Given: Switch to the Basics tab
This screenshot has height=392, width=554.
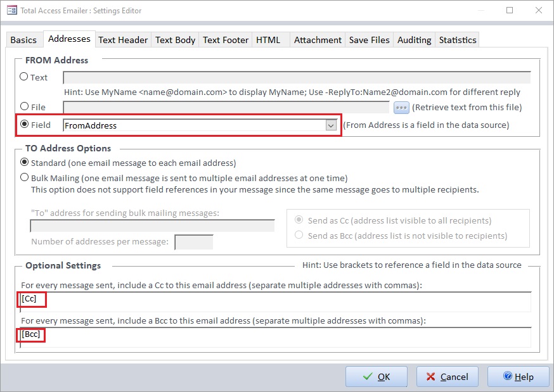Looking at the screenshot, I should coord(23,40).
